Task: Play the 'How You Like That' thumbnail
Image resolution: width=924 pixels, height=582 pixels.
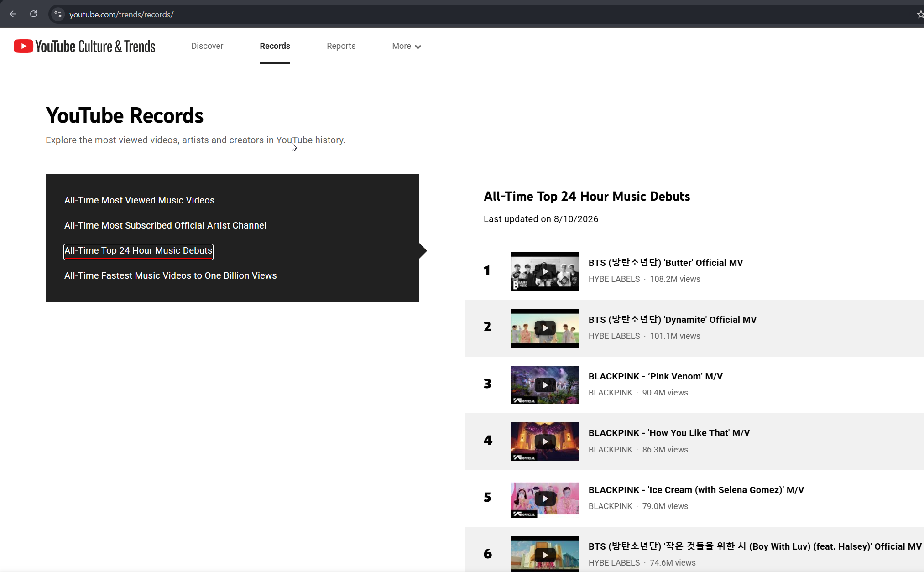Action: pyautogui.click(x=545, y=442)
